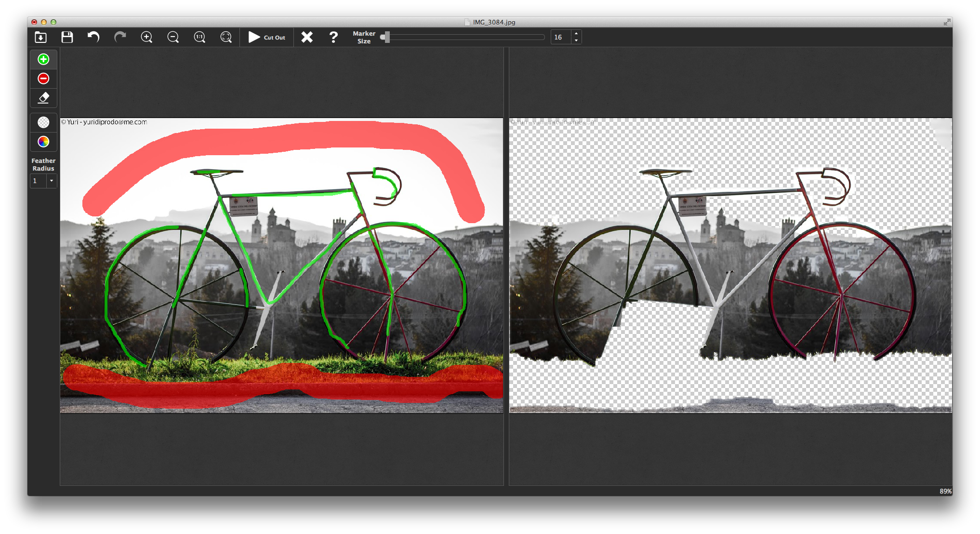Image resolution: width=980 pixels, height=534 pixels.
Task: Decrease marker size with down stepper
Action: pos(576,40)
